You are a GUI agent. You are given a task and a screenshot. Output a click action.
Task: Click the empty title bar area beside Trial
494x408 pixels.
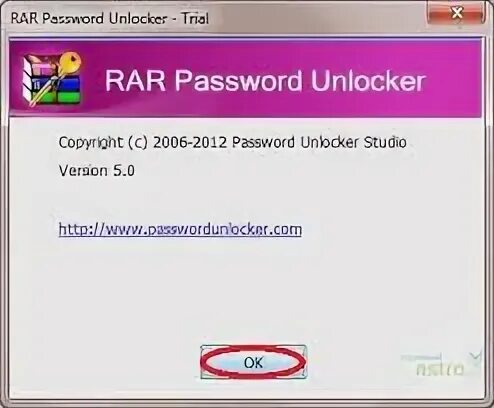317,17
